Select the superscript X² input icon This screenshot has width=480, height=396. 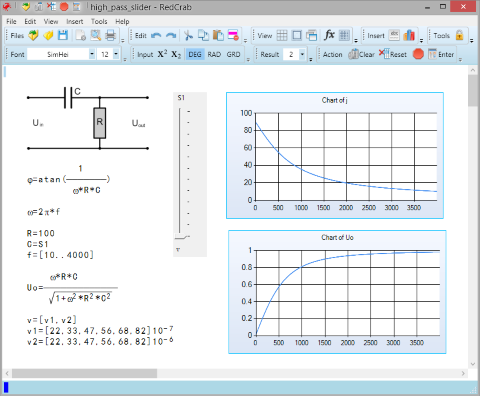pos(162,54)
